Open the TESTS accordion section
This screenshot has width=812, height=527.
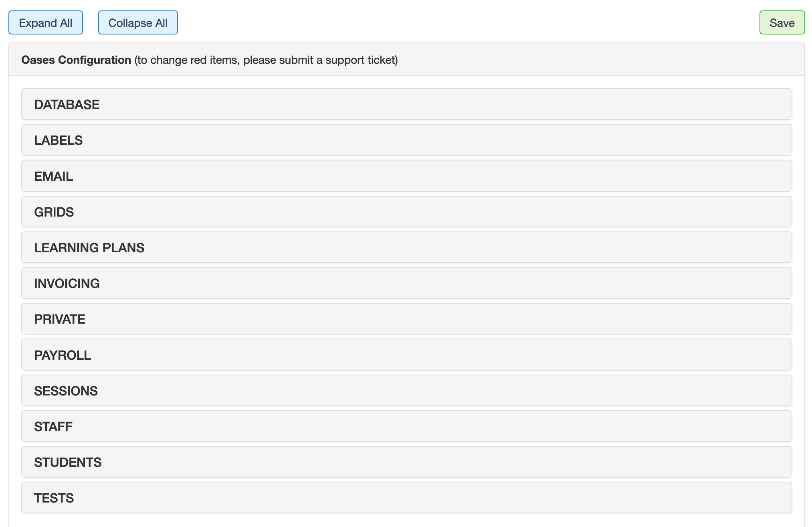406,498
